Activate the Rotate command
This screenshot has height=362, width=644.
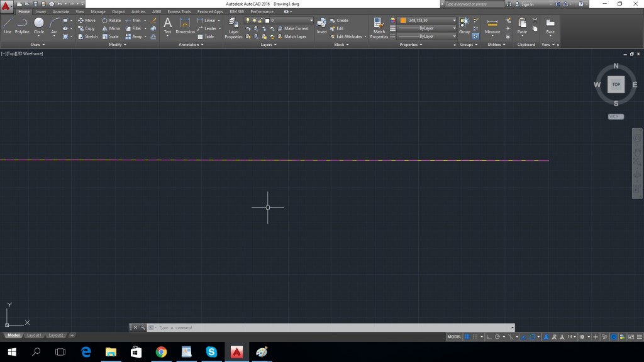(111, 20)
